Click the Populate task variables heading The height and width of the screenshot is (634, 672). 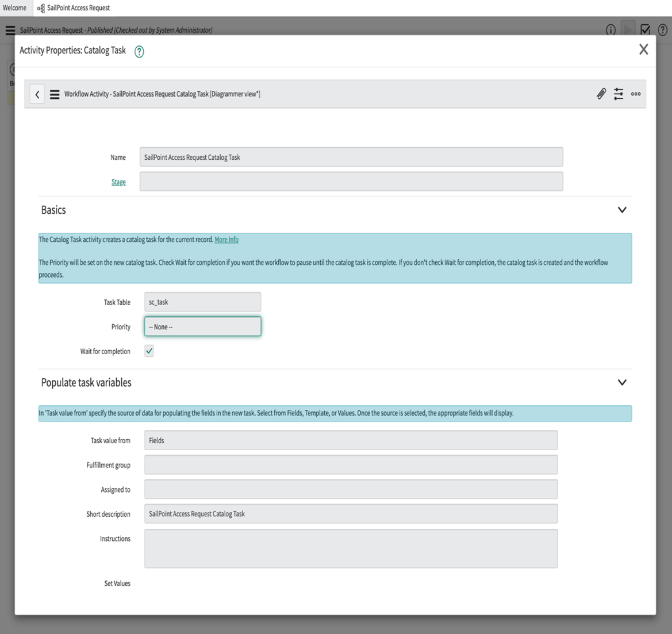click(x=86, y=382)
